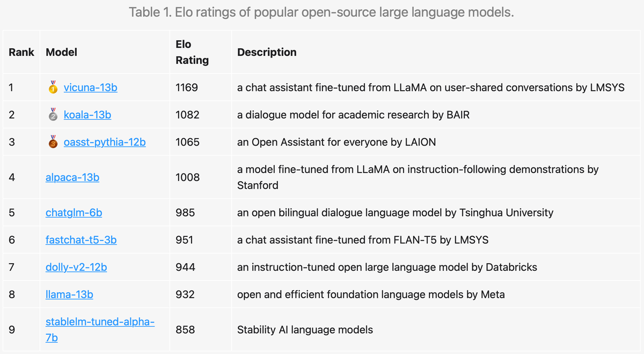Open the koala-13b model link
The width and height of the screenshot is (644, 354).
[x=87, y=114]
